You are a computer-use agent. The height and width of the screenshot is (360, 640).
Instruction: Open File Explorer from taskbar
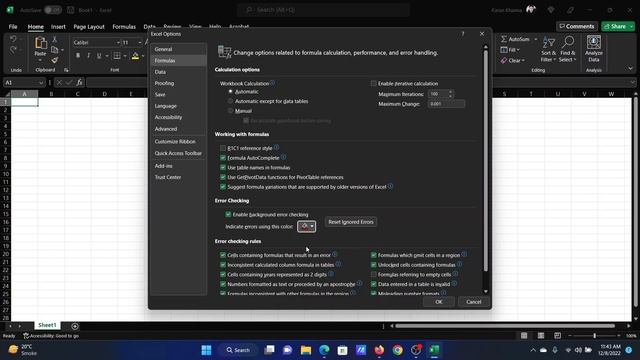306,350
